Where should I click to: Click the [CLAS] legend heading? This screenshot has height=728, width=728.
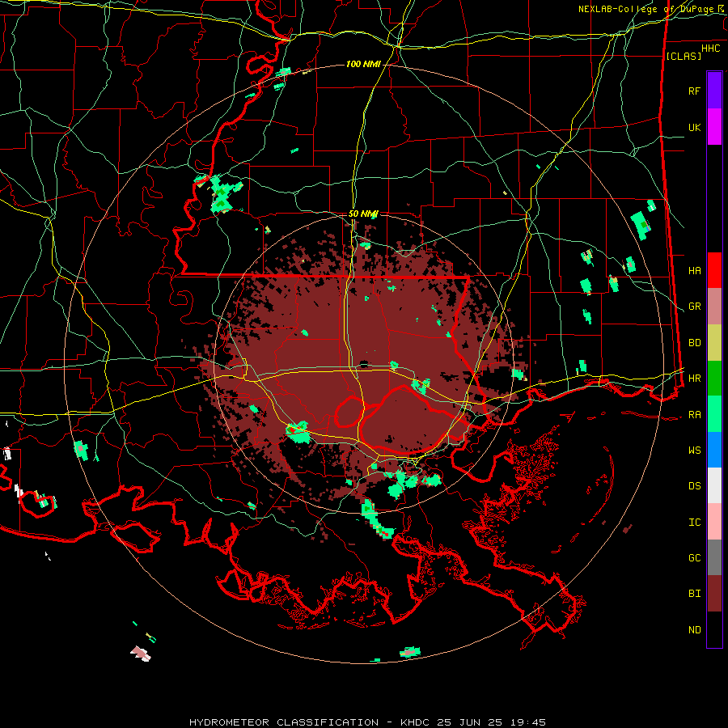click(x=684, y=56)
